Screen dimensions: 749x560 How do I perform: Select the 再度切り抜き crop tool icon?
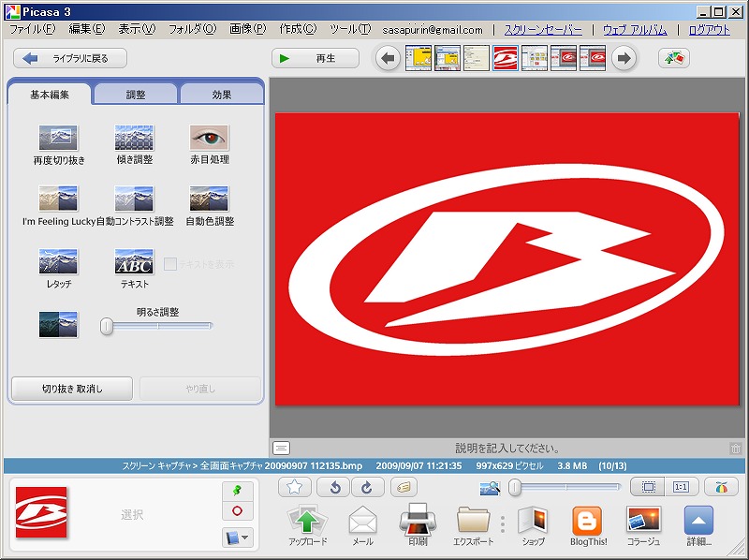pos(58,138)
